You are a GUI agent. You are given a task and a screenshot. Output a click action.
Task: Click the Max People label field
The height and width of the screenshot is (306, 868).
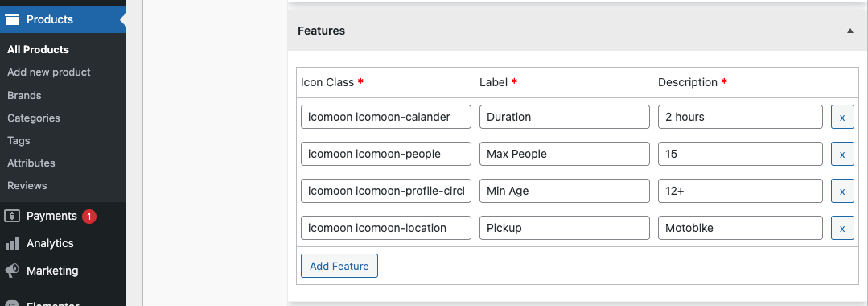click(x=565, y=154)
